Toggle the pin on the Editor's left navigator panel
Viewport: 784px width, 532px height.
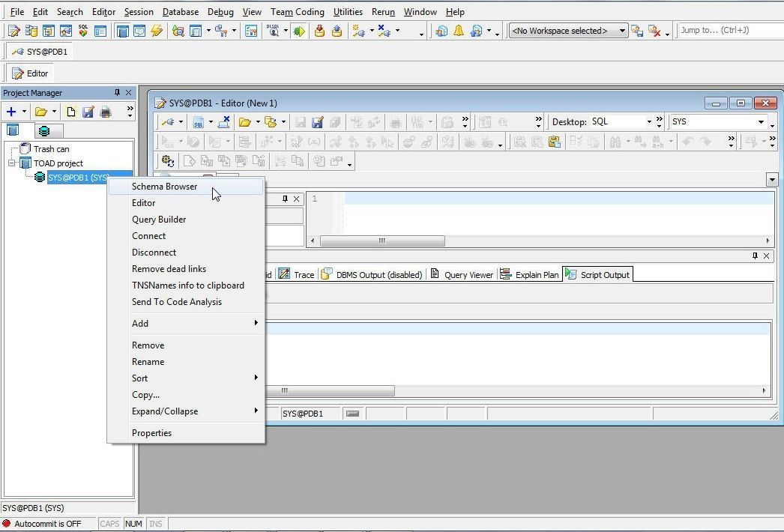click(x=285, y=199)
